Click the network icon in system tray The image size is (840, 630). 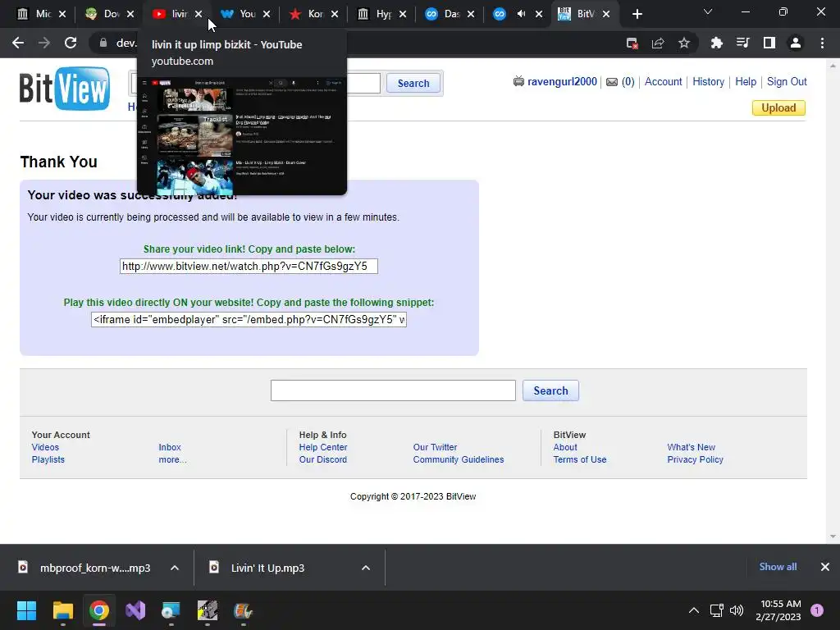click(716, 610)
